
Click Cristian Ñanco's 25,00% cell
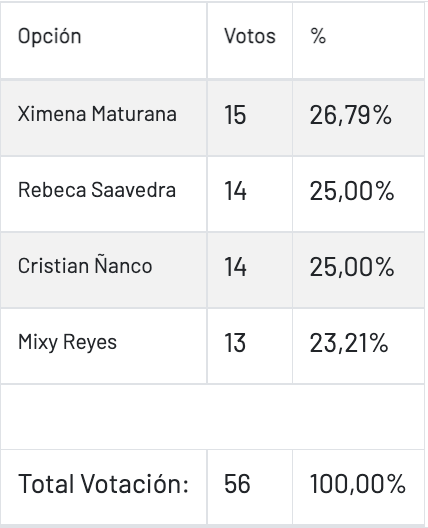tap(358, 270)
